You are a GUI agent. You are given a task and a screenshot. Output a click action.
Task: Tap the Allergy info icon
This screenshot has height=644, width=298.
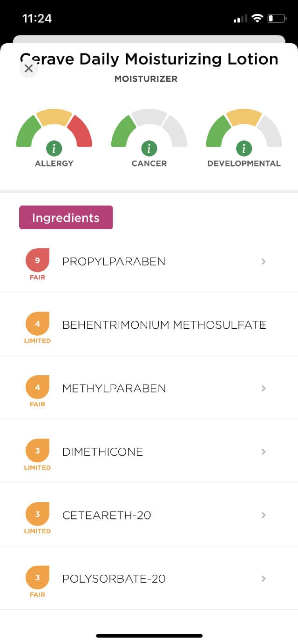pos(54,149)
